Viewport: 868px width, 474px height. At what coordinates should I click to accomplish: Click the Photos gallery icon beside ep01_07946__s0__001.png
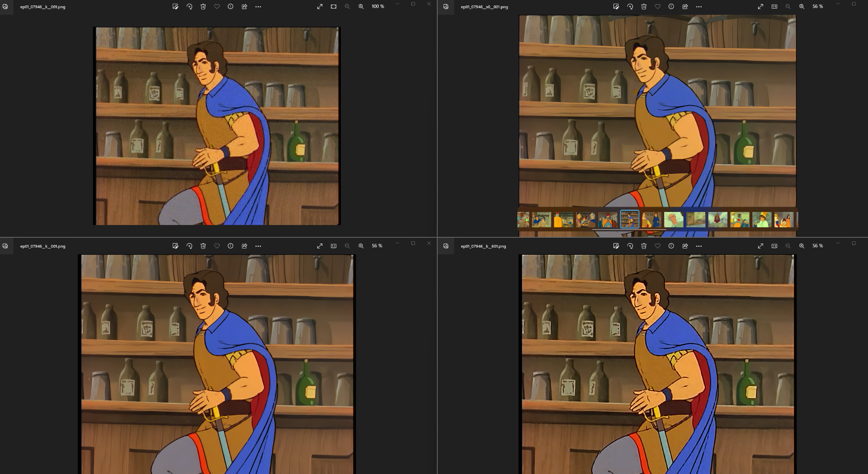click(x=446, y=7)
